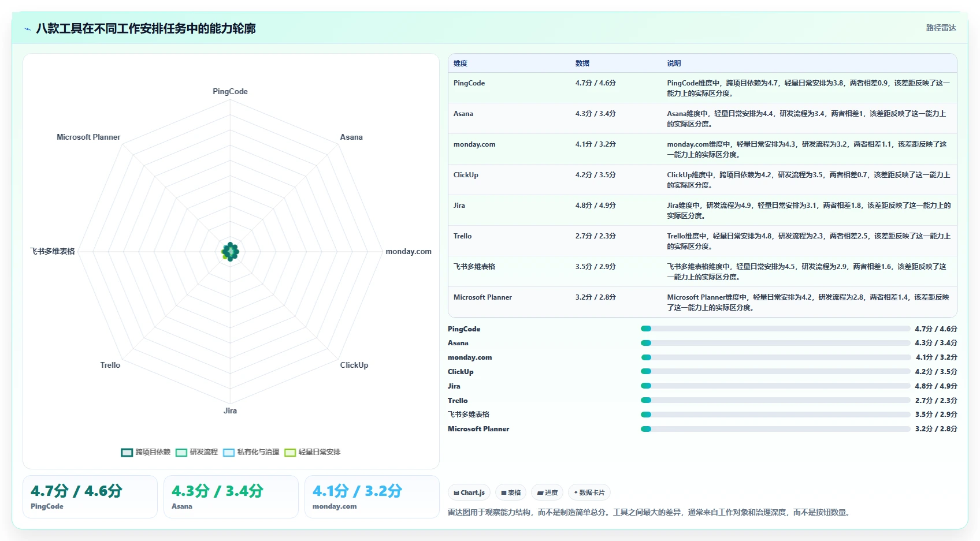
Task: Click the Trello description in 说明 column
Action: click(809, 241)
